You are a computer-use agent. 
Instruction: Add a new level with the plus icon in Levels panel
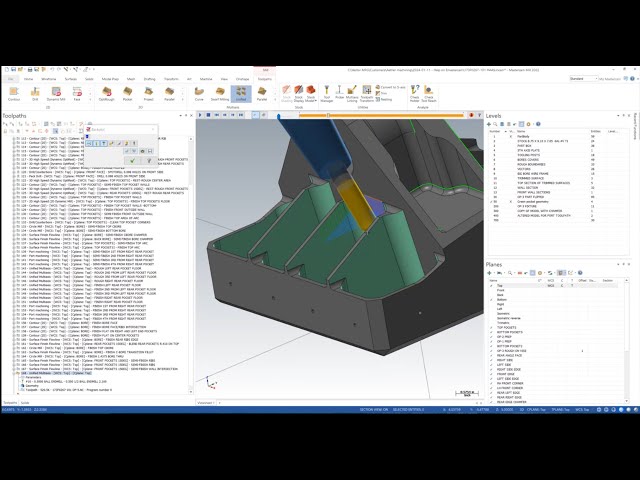click(x=489, y=124)
